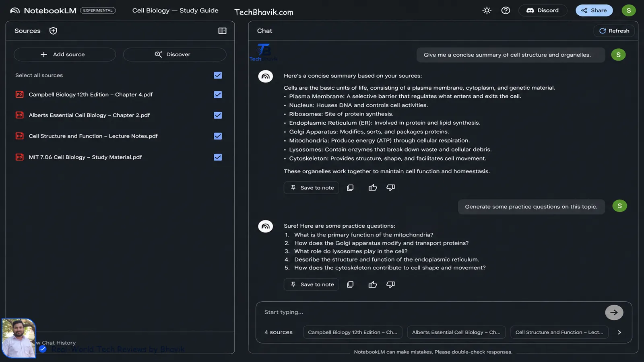This screenshot has width=644, height=362.
Task: Thumbs down the cell summary response
Action: [x=390, y=188]
